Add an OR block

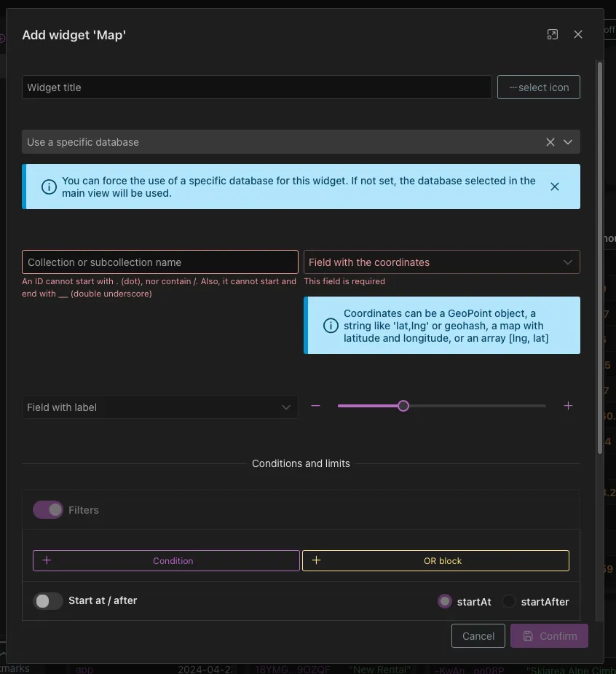pyautogui.click(x=435, y=560)
